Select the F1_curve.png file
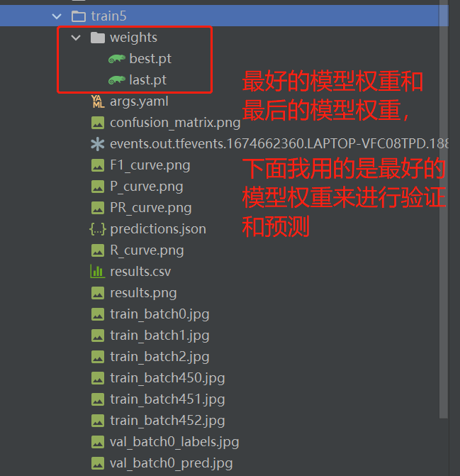 (150, 165)
